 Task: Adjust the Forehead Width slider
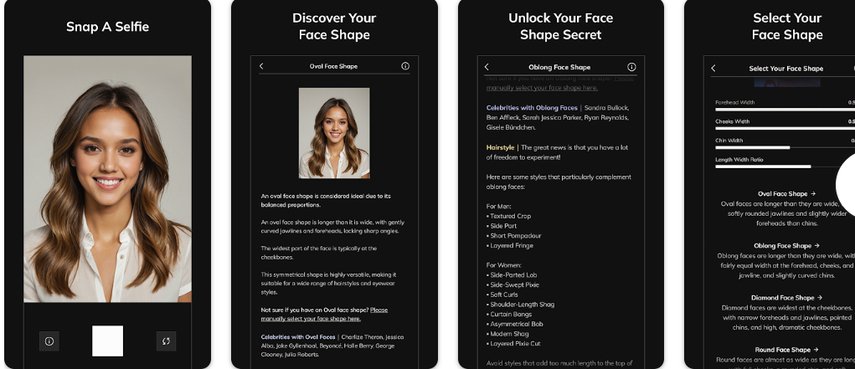coord(785,110)
